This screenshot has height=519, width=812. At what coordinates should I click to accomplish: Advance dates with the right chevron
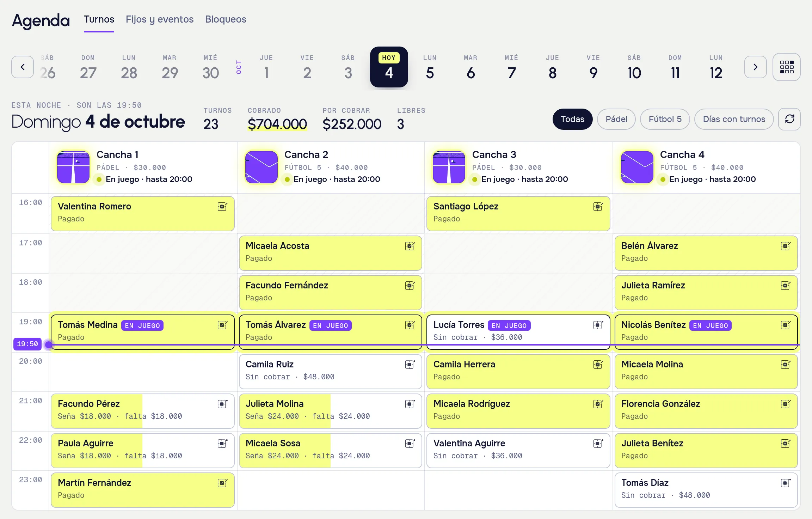point(755,67)
